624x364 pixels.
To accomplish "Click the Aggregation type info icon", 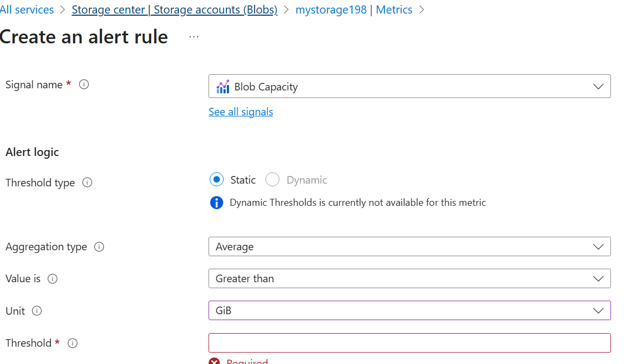I will coord(99,246).
